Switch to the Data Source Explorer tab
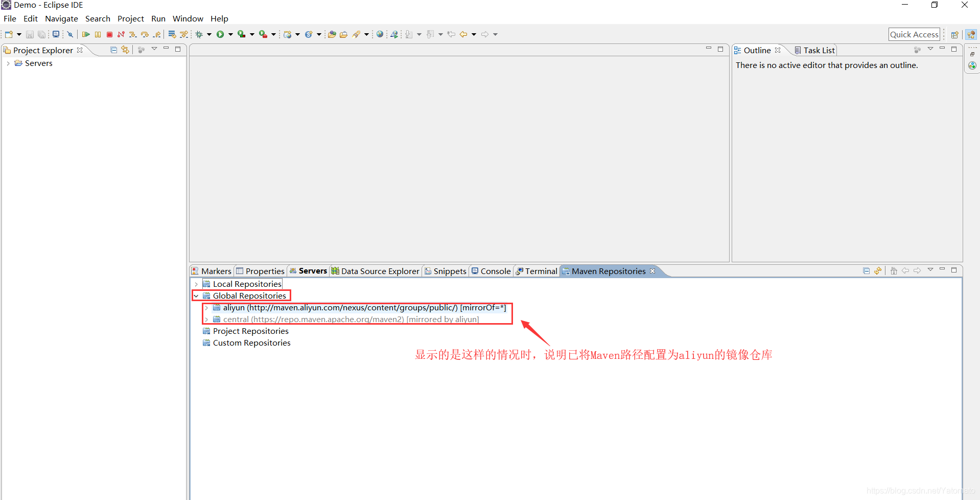 tap(376, 271)
